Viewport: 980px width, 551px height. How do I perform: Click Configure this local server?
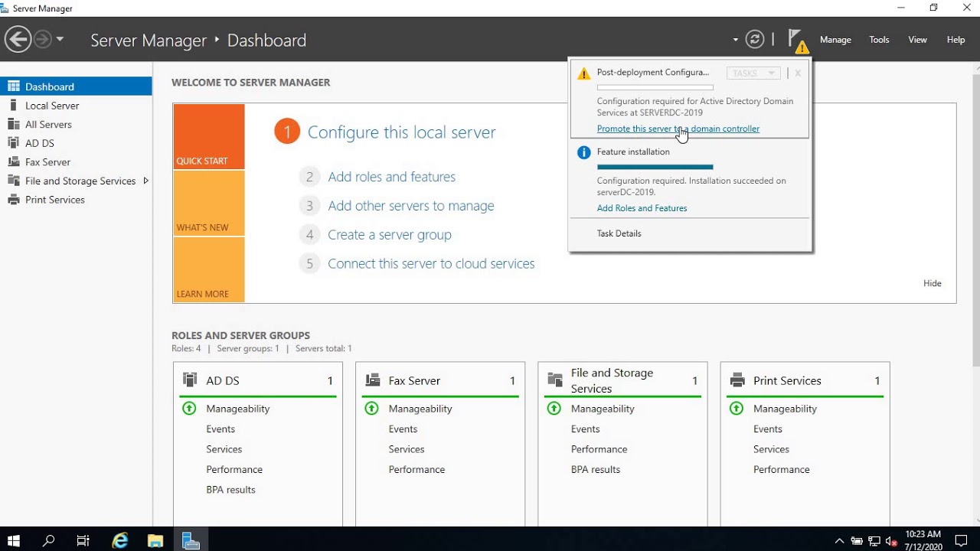click(x=401, y=132)
